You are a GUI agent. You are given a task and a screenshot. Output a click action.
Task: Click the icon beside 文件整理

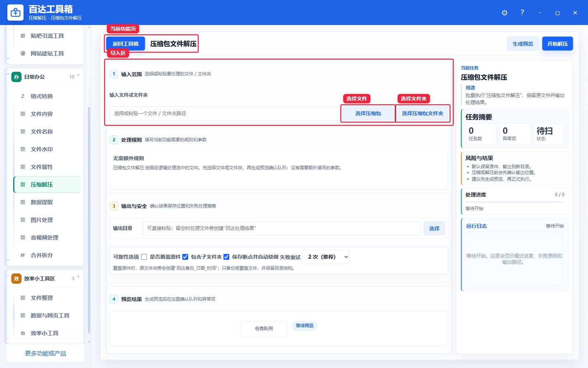coord(23,298)
